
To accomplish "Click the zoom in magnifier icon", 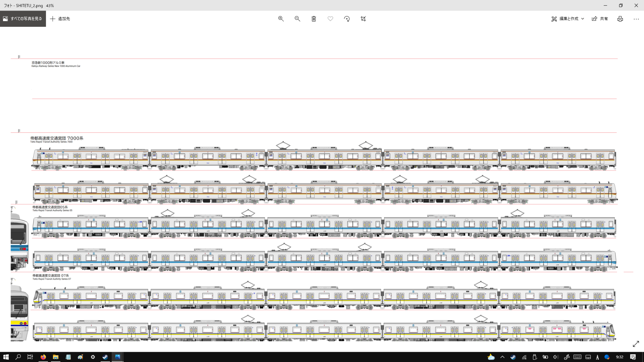I will pyautogui.click(x=281, y=19).
